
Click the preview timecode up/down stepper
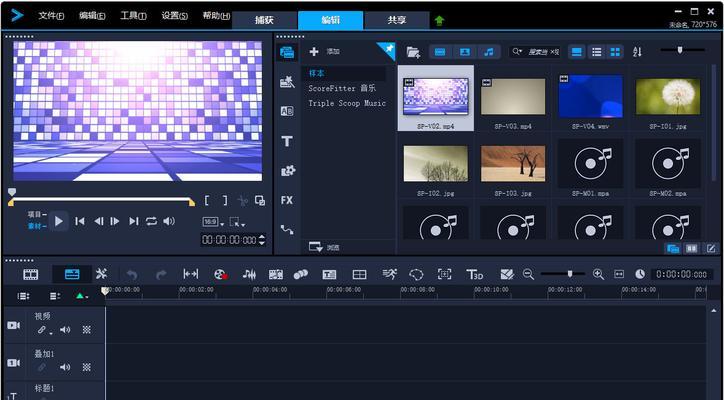(262, 240)
